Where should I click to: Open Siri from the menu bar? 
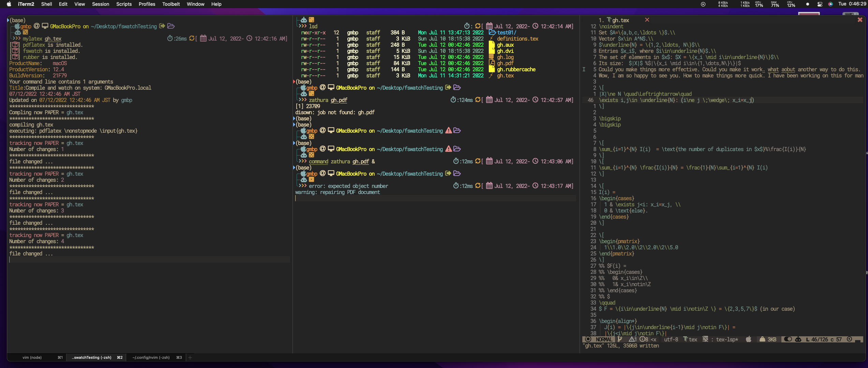pos(830,4)
